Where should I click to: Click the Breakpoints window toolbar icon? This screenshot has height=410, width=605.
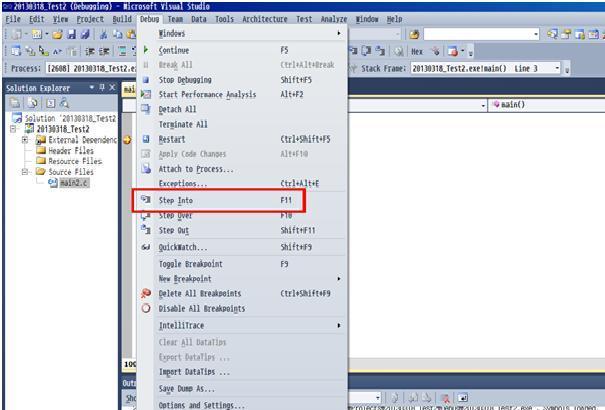coord(453,51)
